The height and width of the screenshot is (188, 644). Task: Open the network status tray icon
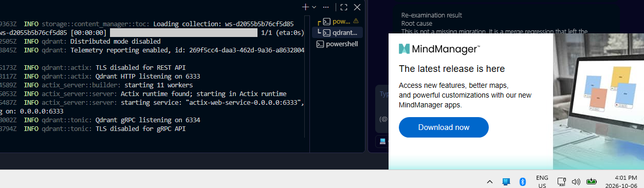click(x=562, y=181)
